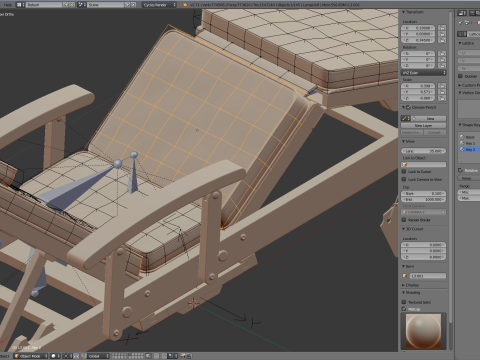This screenshot has width=480, height=360.
Task: Enable Lock Camera to View checkbox
Action: tap(404, 179)
